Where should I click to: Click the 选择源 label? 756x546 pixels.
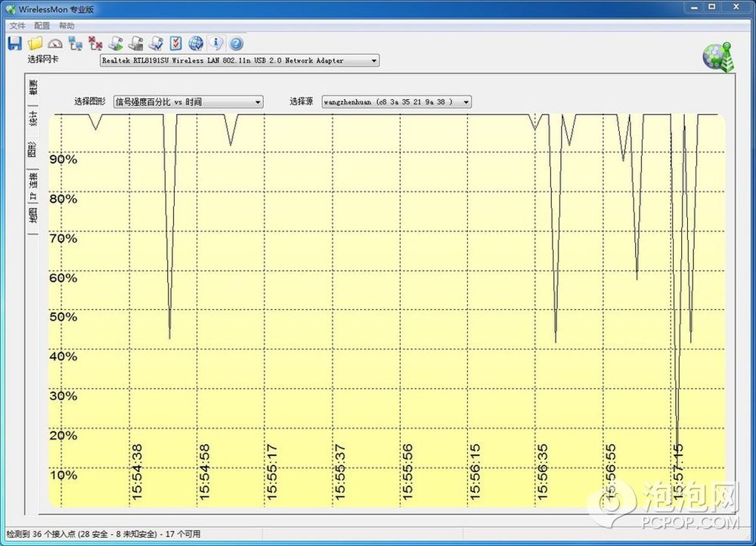coord(301,101)
